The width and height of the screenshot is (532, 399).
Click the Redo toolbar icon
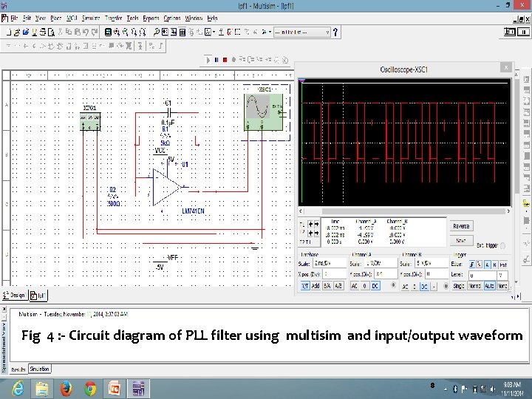(95, 33)
